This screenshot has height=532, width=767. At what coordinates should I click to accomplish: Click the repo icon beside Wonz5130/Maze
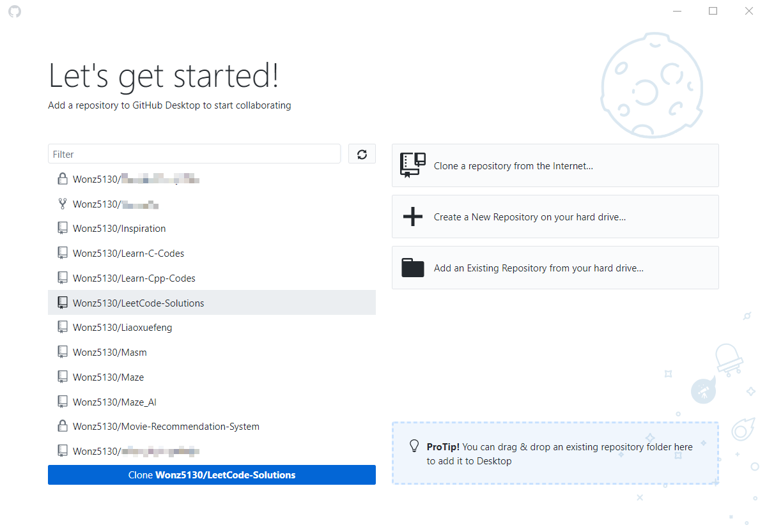[63, 377]
